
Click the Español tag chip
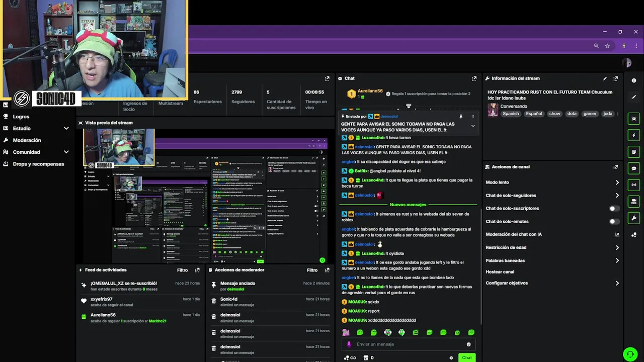(x=534, y=114)
